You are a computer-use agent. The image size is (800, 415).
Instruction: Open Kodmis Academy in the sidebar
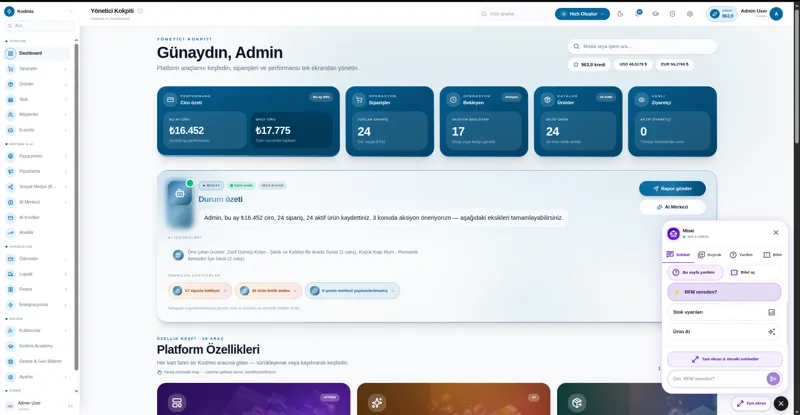[x=37, y=346]
